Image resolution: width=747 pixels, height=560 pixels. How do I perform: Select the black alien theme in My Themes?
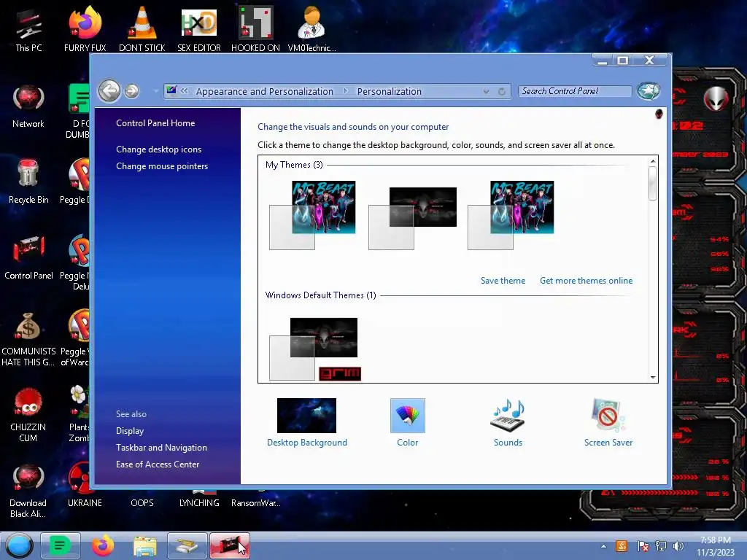click(413, 218)
